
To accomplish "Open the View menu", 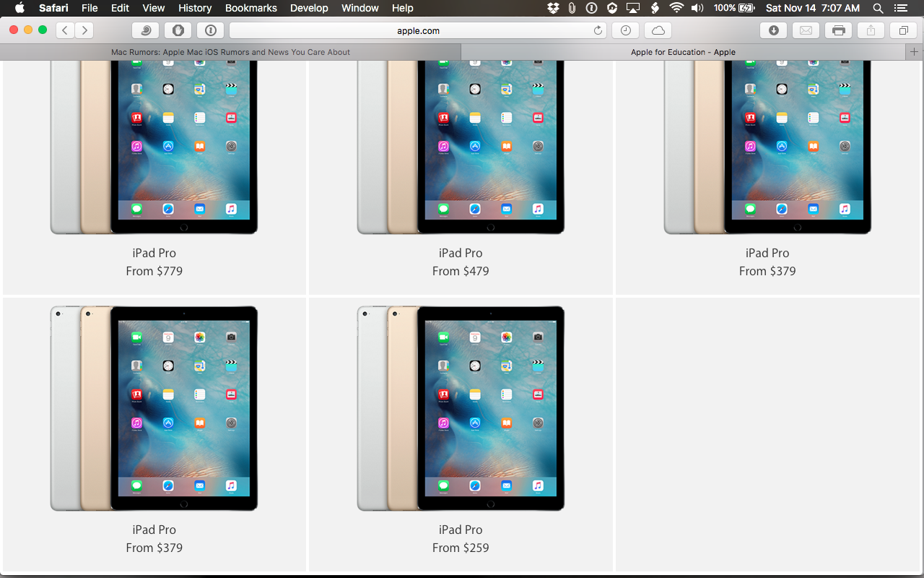I will tap(154, 8).
